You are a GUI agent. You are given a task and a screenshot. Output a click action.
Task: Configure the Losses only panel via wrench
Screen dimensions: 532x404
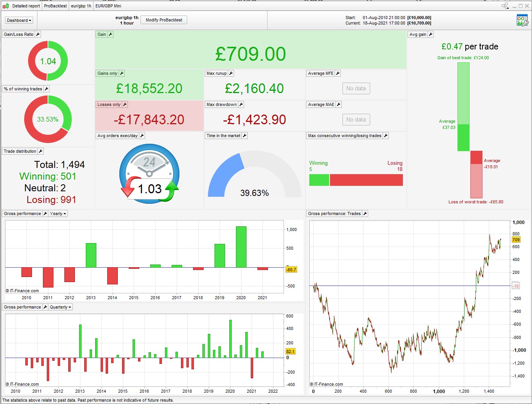(x=125, y=104)
